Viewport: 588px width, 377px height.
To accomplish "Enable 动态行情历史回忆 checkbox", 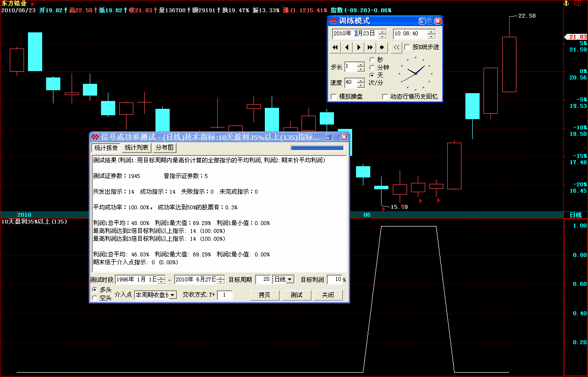I will point(385,97).
